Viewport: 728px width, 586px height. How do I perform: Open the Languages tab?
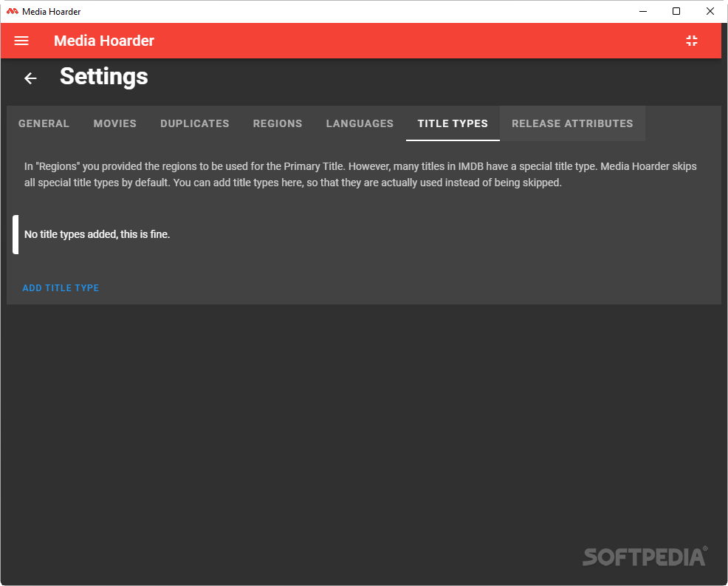click(x=360, y=123)
